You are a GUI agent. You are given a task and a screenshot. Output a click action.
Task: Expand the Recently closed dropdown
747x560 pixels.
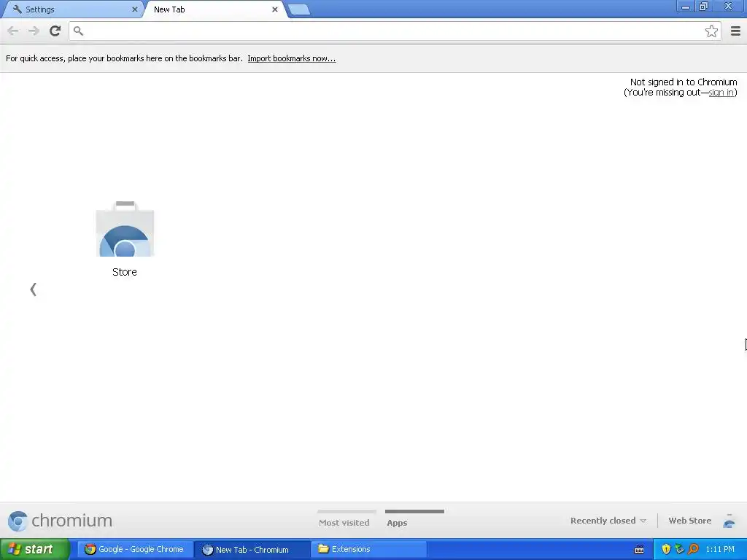point(608,521)
